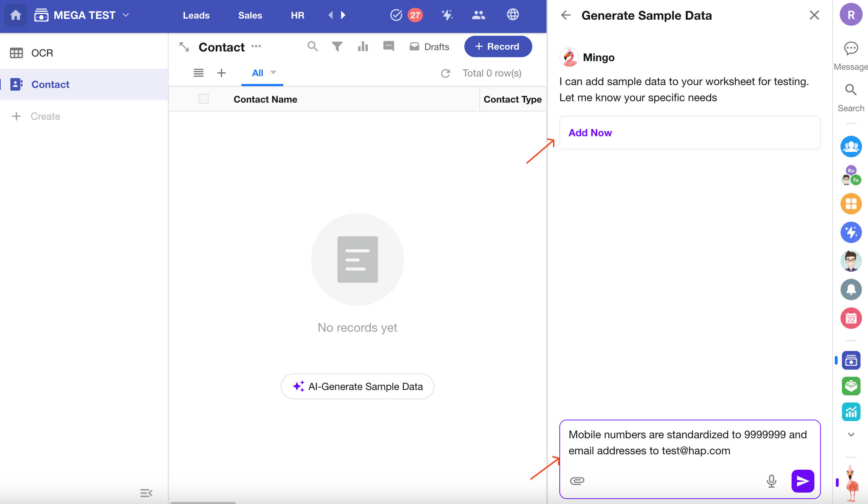This screenshot has height=504, width=868.
Task: Expand more apps chevron in right rail
Action: coord(851,435)
